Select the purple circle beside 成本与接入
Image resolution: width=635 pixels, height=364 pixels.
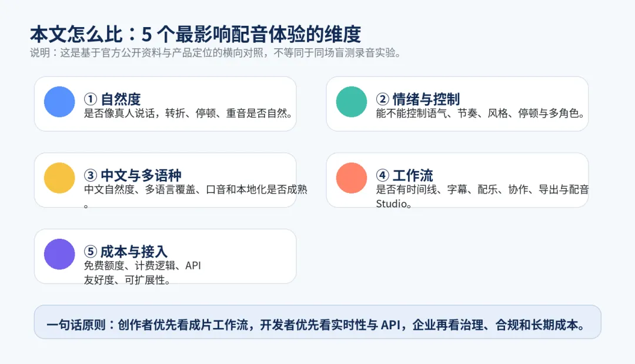point(59,254)
